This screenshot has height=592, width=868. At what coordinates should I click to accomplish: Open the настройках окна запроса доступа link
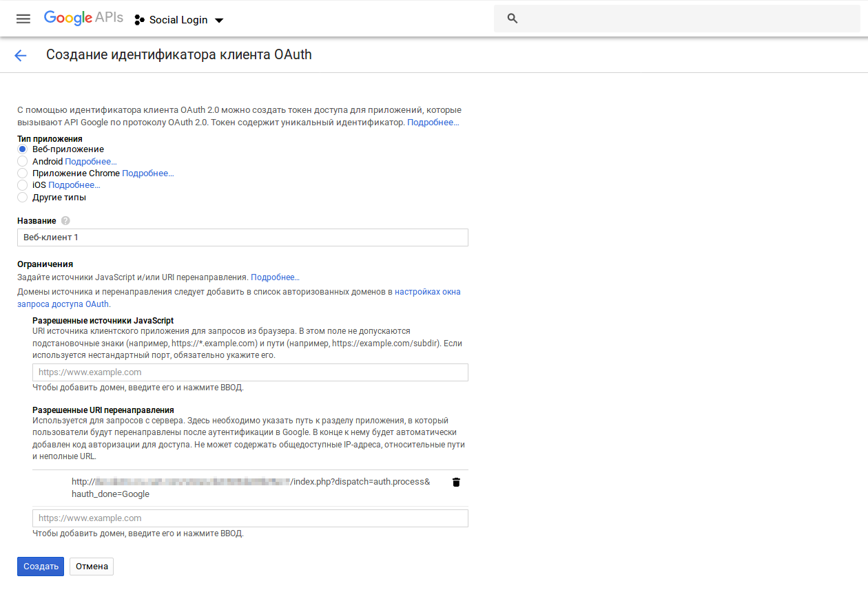pyautogui.click(x=427, y=292)
